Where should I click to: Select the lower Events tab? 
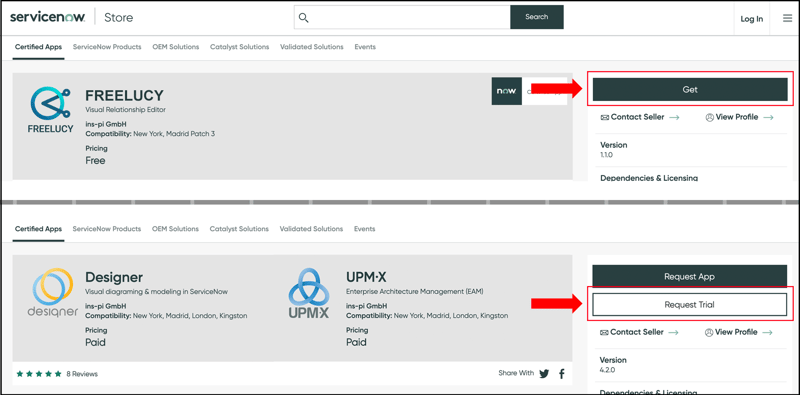364,229
